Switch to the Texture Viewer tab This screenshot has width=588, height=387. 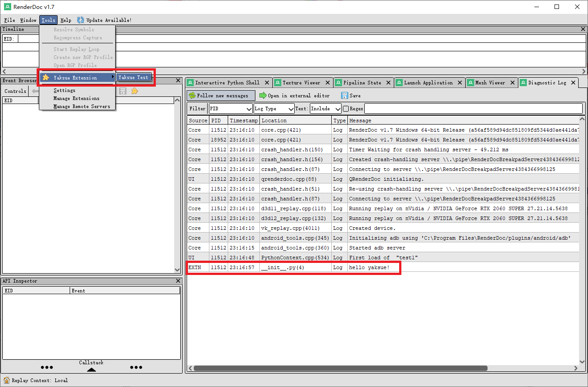[302, 82]
